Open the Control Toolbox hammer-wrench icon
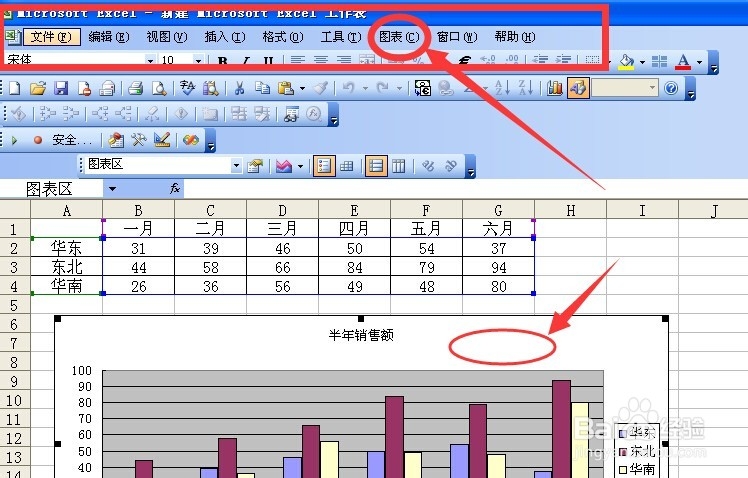The height and width of the screenshot is (478, 748). [139, 140]
